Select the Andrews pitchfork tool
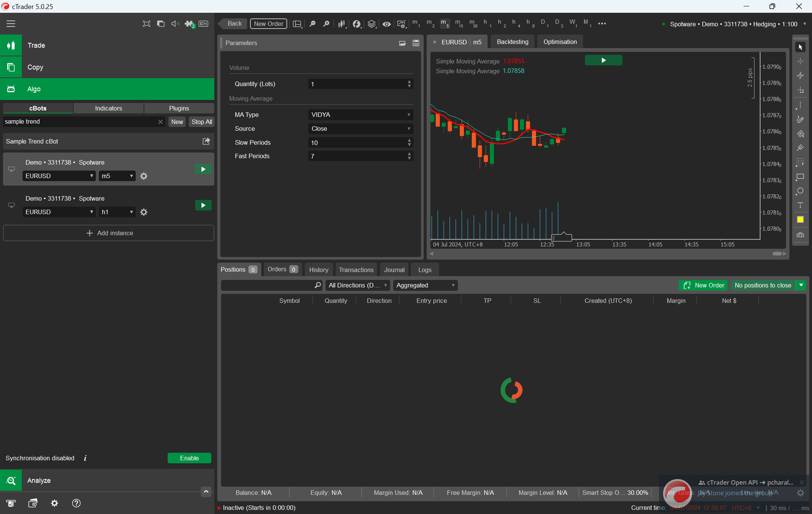The image size is (812, 514). tap(800, 148)
